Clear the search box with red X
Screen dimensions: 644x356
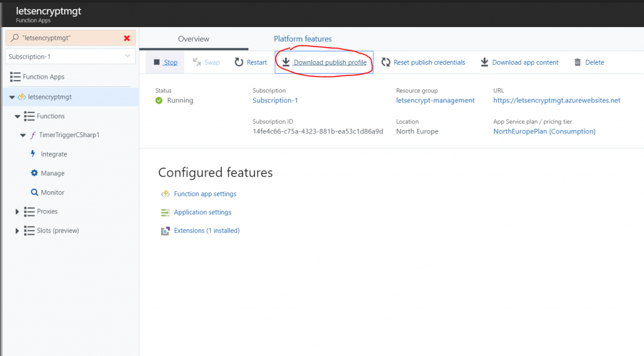pyautogui.click(x=127, y=38)
